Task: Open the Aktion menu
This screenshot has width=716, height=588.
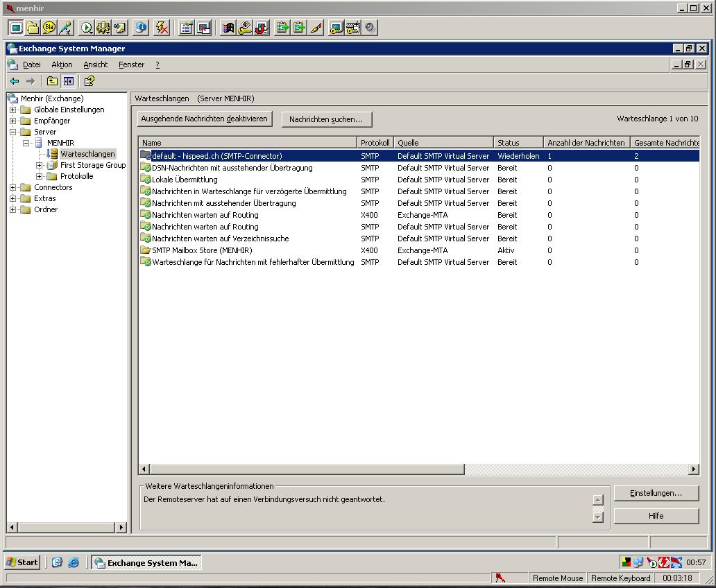Action: pyautogui.click(x=62, y=64)
